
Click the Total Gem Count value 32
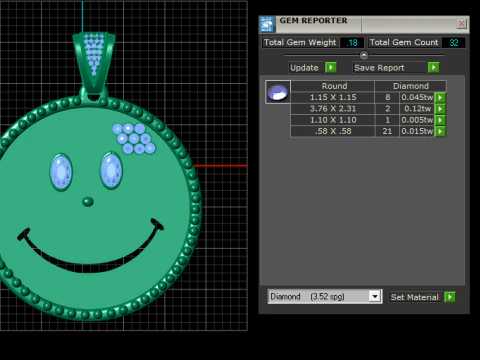(x=454, y=43)
